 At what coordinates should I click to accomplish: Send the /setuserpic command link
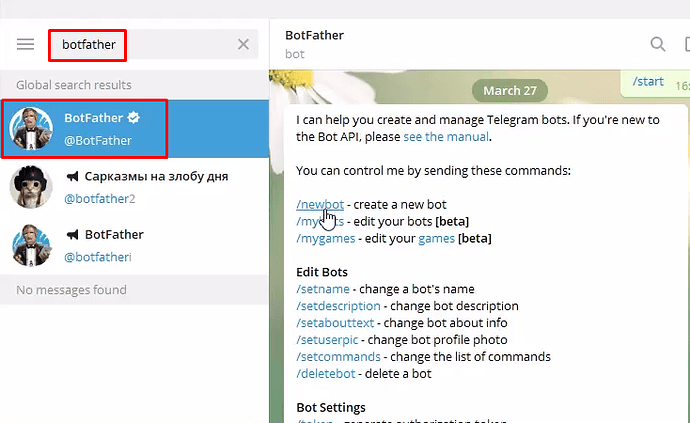[x=327, y=340]
